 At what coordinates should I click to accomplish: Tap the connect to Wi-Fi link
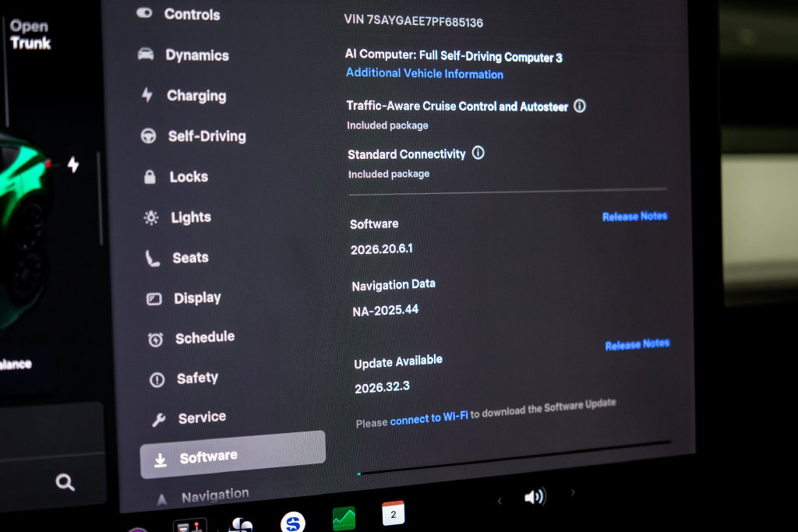tap(429, 418)
